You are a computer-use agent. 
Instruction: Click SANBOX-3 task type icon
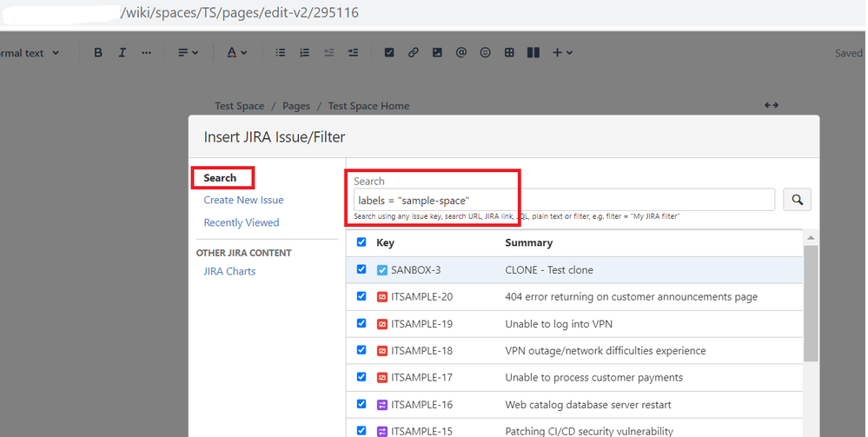[382, 270]
